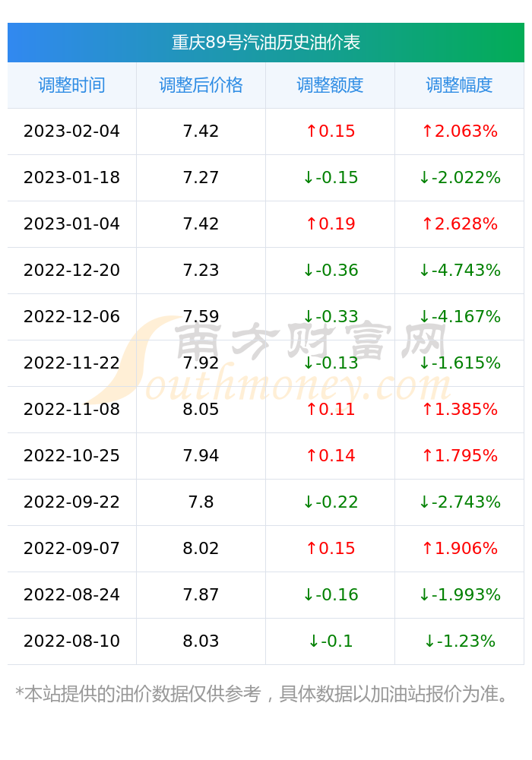Select the 调整额度 column header

pyautogui.click(x=330, y=85)
